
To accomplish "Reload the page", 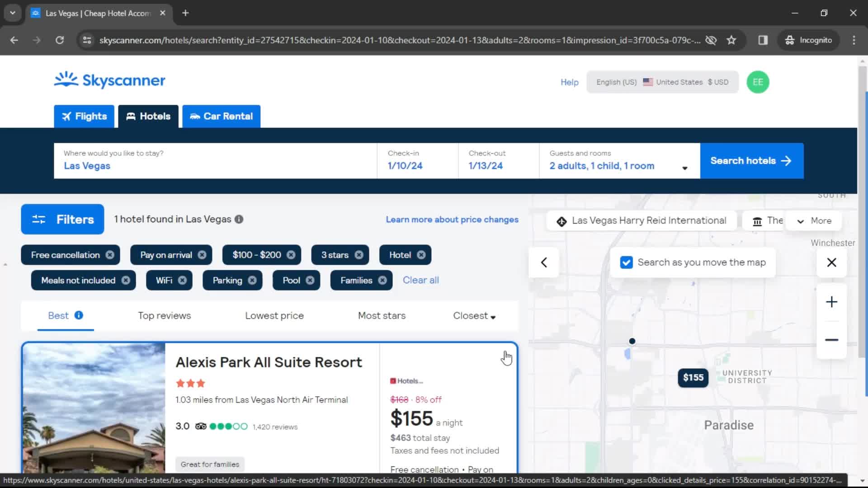I will pos(60,40).
